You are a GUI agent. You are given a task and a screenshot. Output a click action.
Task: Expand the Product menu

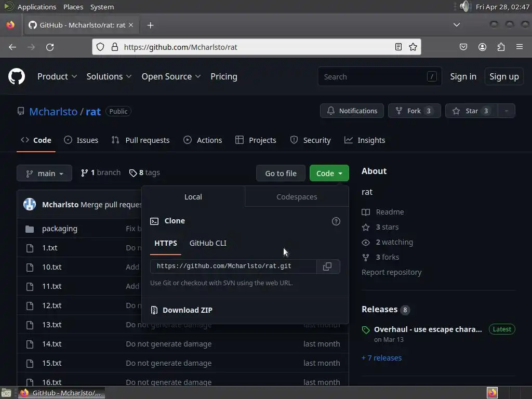point(57,77)
